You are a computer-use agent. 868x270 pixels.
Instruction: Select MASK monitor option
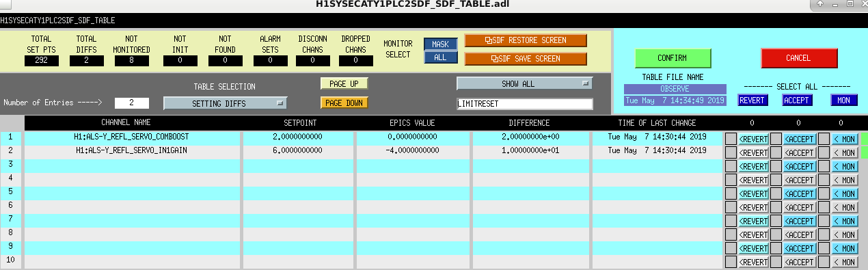coord(440,44)
